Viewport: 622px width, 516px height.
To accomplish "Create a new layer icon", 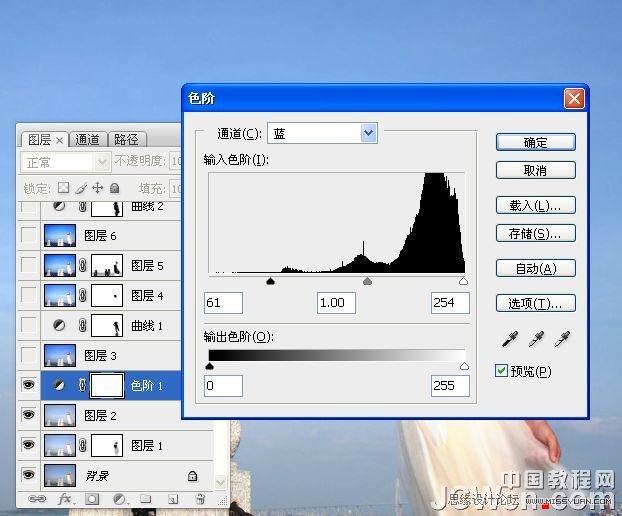I will point(173,499).
